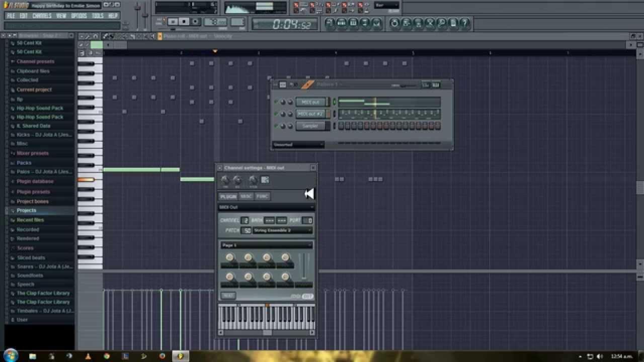The height and width of the screenshot is (362, 644).
Task: Open Recent files in browser
Action: (x=30, y=220)
